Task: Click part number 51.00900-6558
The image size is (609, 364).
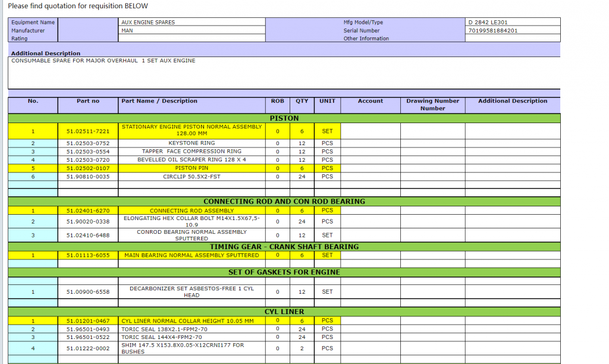Action: 88,292
